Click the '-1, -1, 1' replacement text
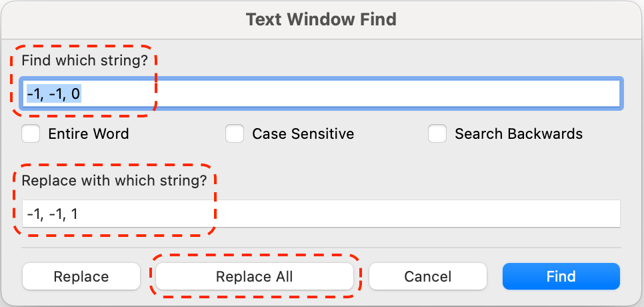Viewport: 644px width, 307px height. click(x=53, y=214)
